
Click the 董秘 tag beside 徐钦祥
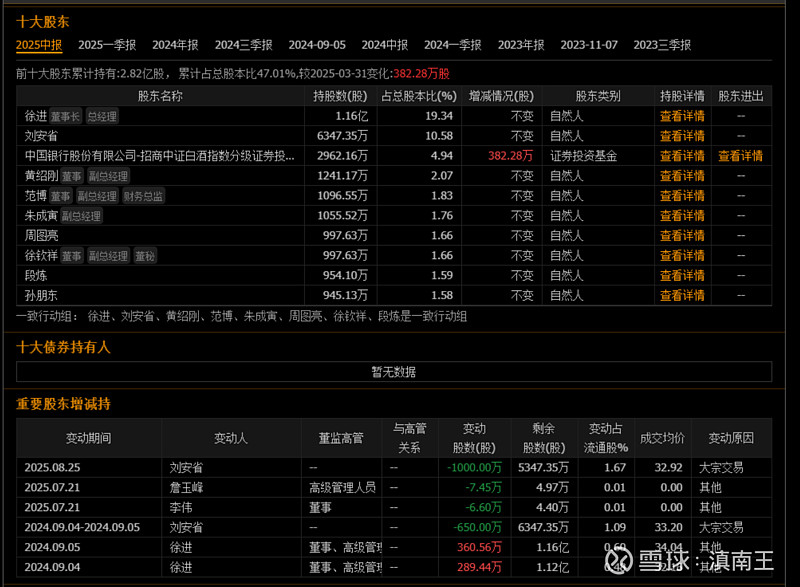(145, 256)
